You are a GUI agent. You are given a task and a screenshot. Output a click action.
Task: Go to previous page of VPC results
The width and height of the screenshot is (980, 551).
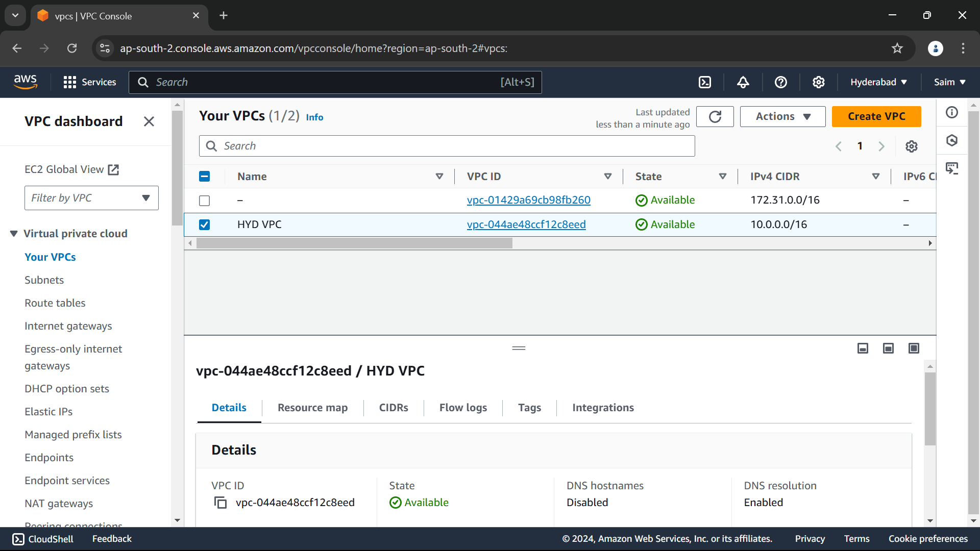pyautogui.click(x=839, y=146)
